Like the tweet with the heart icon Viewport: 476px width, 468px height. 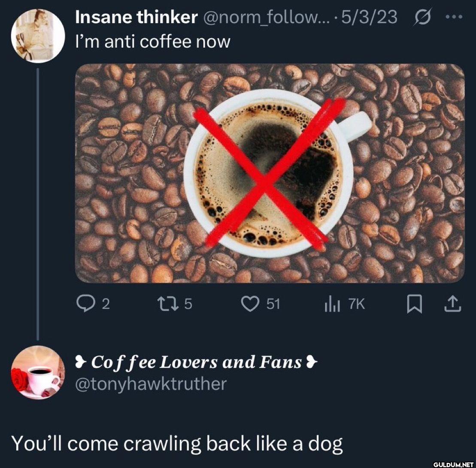(249, 304)
